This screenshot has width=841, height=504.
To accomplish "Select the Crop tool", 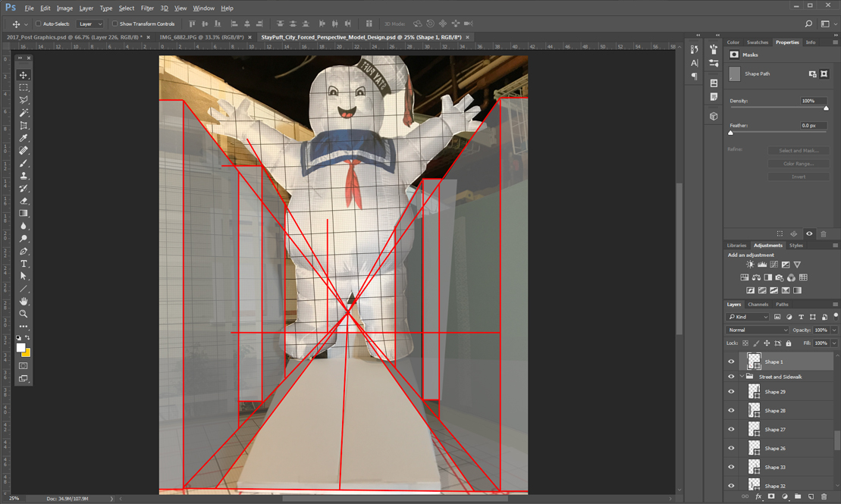I will 23,126.
